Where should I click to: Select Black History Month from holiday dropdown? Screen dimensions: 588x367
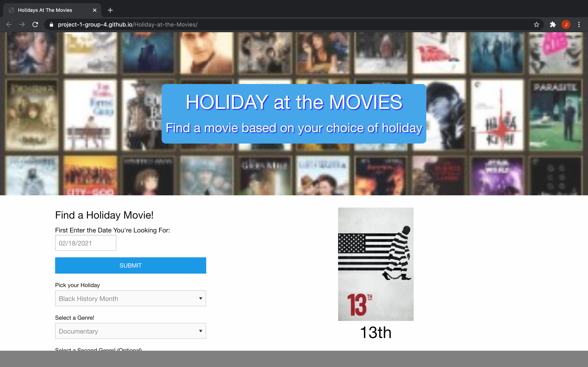[x=130, y=298]
